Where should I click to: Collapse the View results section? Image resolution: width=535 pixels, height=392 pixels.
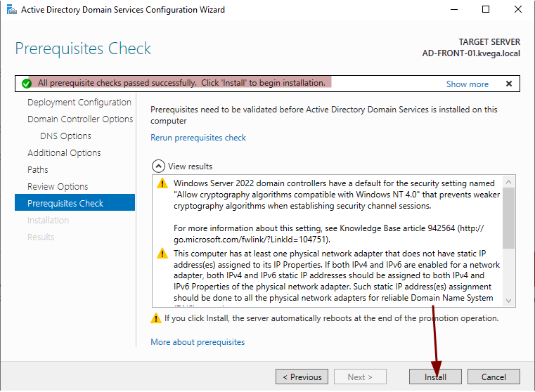tap(159, 166)
